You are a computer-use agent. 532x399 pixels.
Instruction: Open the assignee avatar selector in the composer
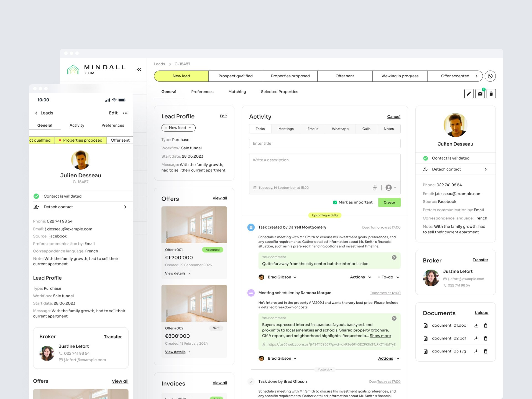point(389,188)
